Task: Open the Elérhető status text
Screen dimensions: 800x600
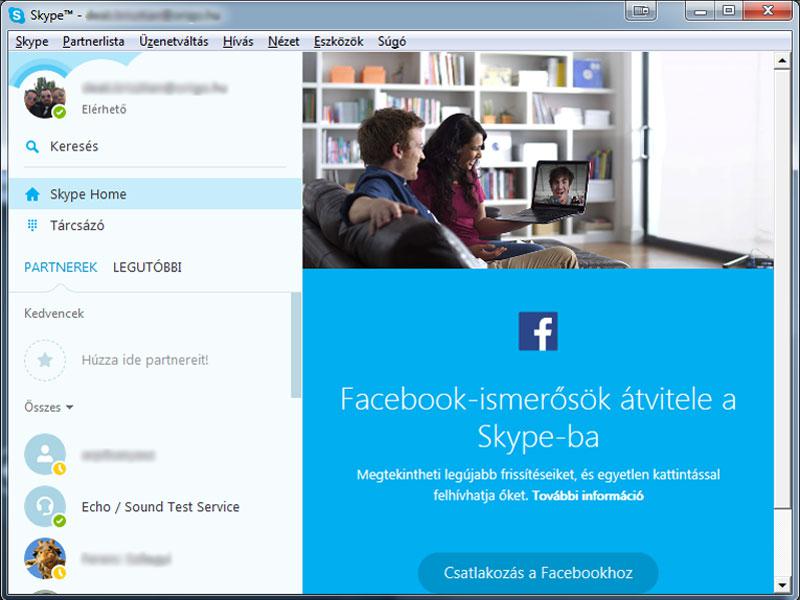Action: (x=104, y=109)
